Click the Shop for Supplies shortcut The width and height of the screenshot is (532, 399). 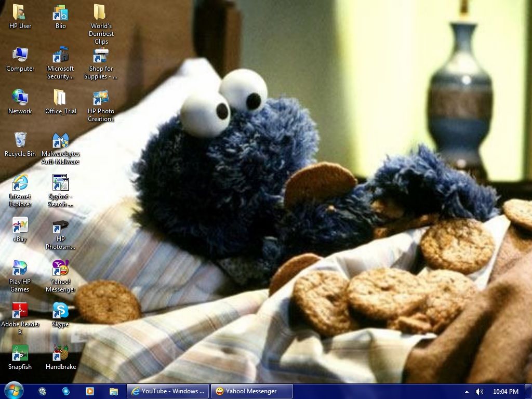pyautogui.click(x=101, y=63)
